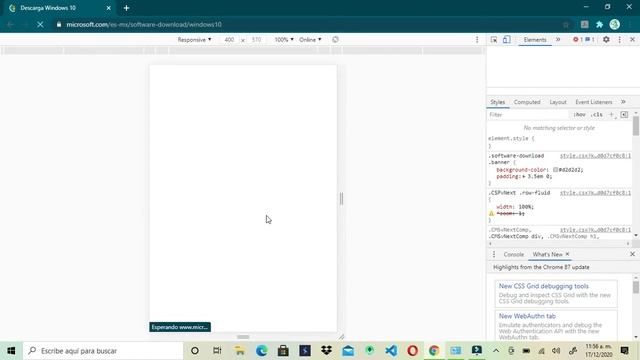Switch to the Styles tab
The width and height of the screenshot is (640, 360).
(498, 102)
